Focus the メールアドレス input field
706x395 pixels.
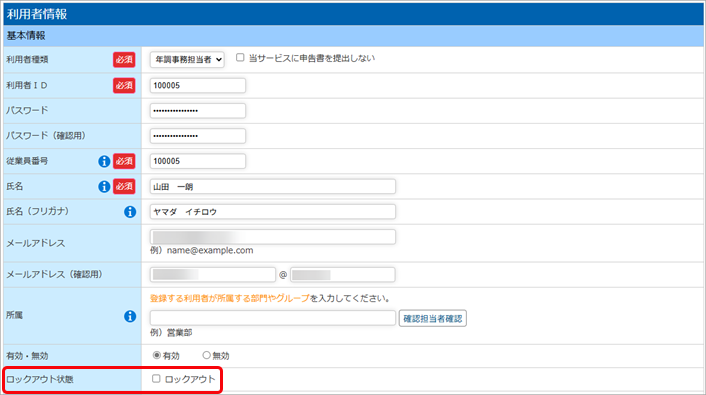(x=273, y=237)
